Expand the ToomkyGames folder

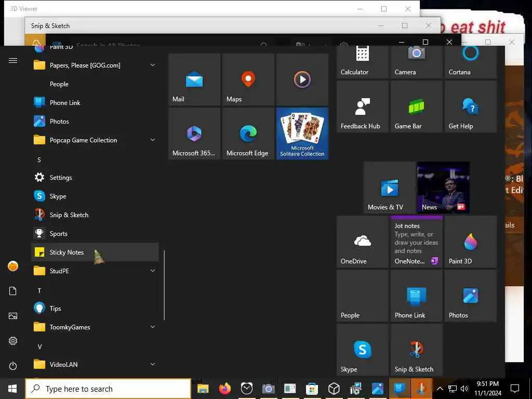click(x=95, y=327)
